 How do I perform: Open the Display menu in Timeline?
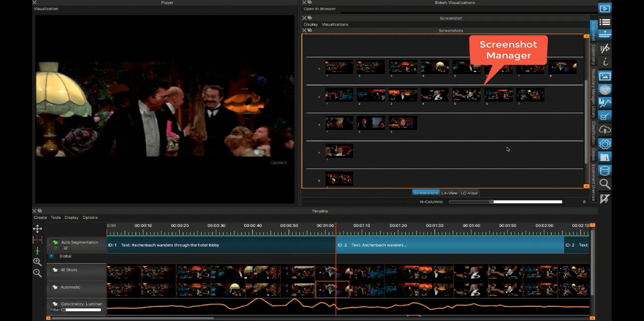click(x=71, y=217)
